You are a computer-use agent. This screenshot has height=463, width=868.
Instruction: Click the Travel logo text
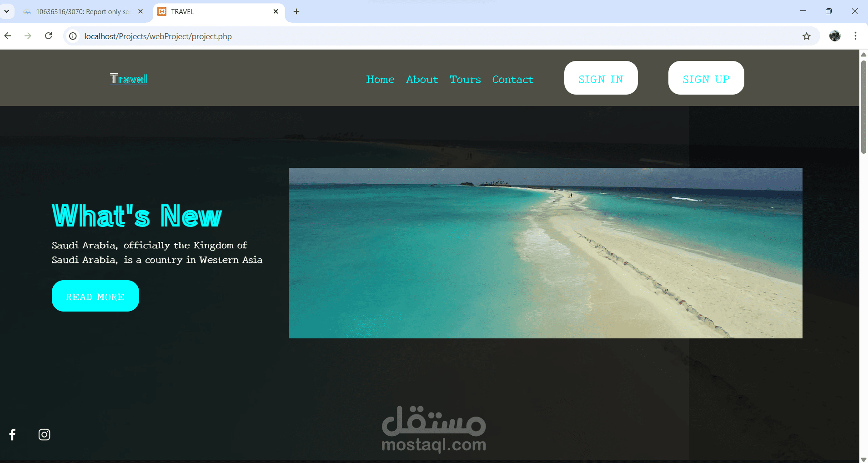[129, 79]
